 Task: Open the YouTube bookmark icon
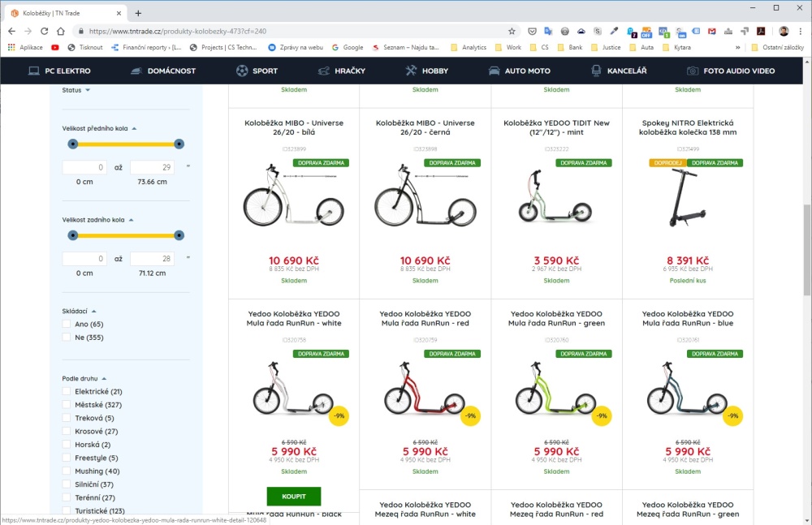coord(55,47)
